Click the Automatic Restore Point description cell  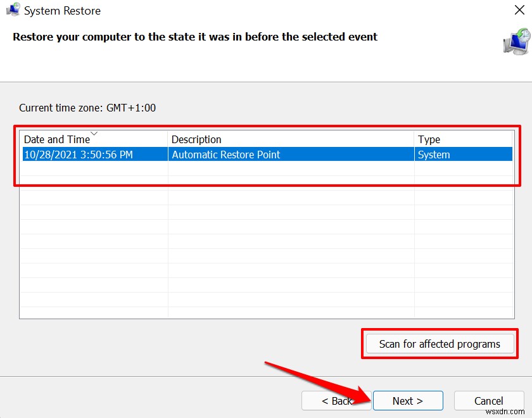[291, 155]
